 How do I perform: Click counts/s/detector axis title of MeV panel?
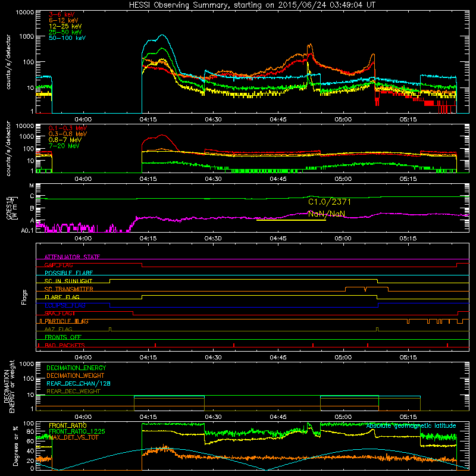point(8,148)
